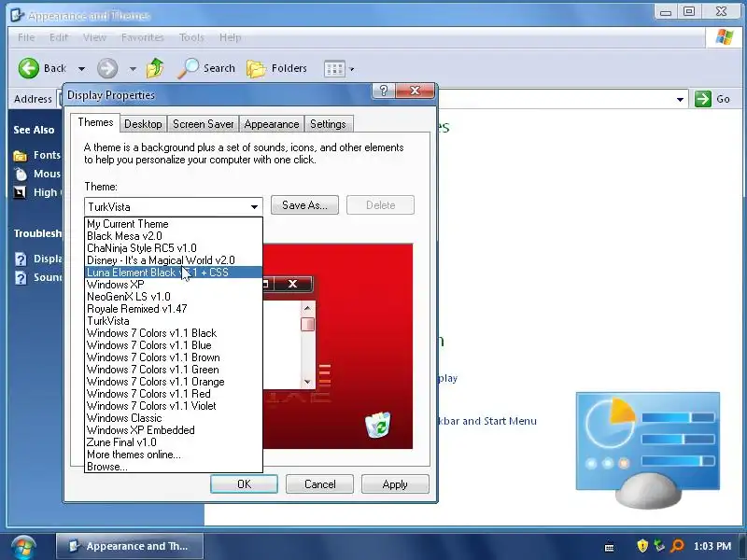
Task: Toggle the Folders pane button
Action: pyautogui.click(x=276, y=68)
